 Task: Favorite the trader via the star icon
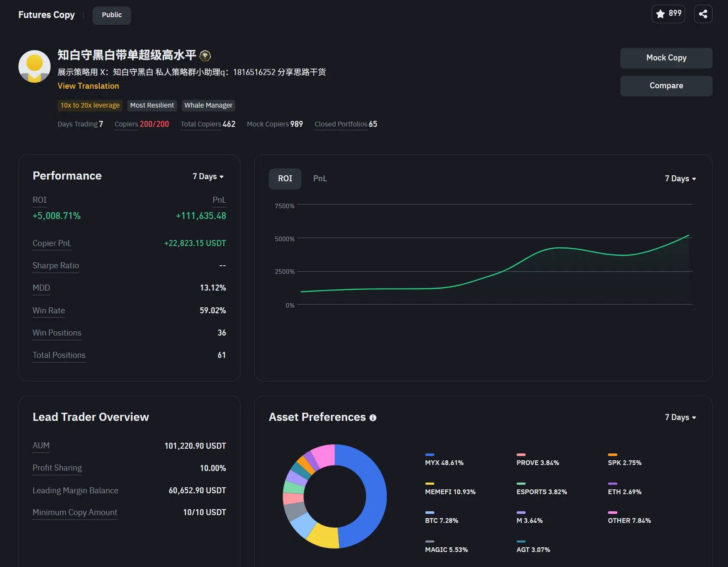[x=660, y=14]
